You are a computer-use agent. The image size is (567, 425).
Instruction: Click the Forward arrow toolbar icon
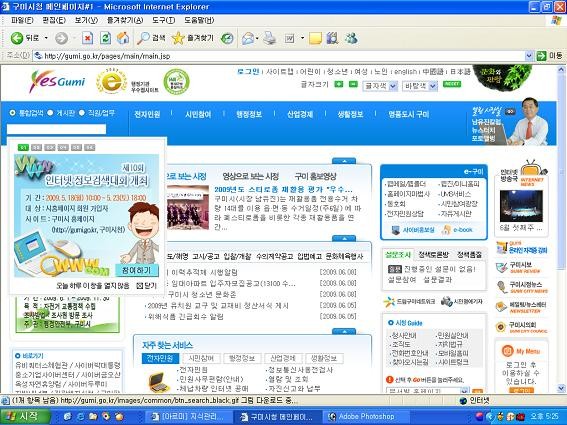coord(61,38)
